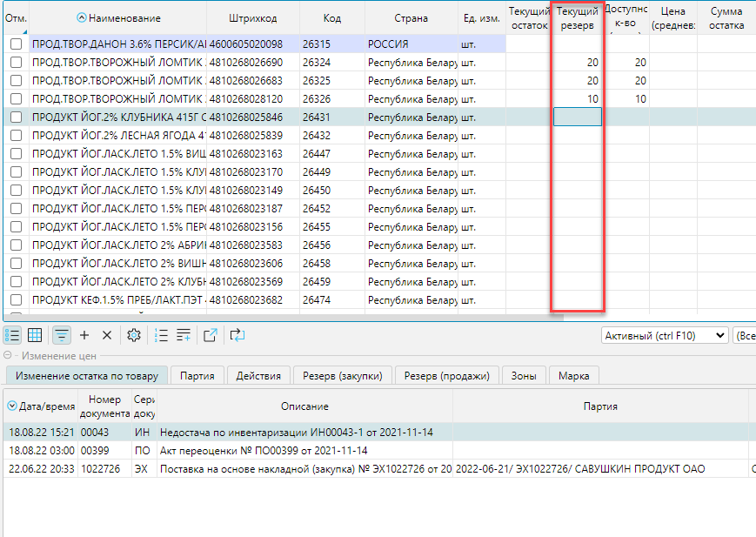Collapse the Изменение цен section

pyautogui.click(x=8, y=356)
